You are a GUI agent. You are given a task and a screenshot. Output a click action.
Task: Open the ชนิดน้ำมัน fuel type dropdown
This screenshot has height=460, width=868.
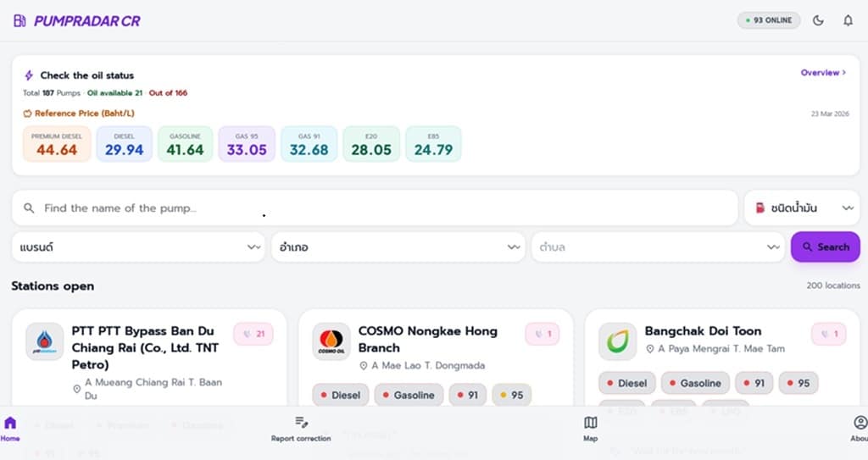coord(802,208)
